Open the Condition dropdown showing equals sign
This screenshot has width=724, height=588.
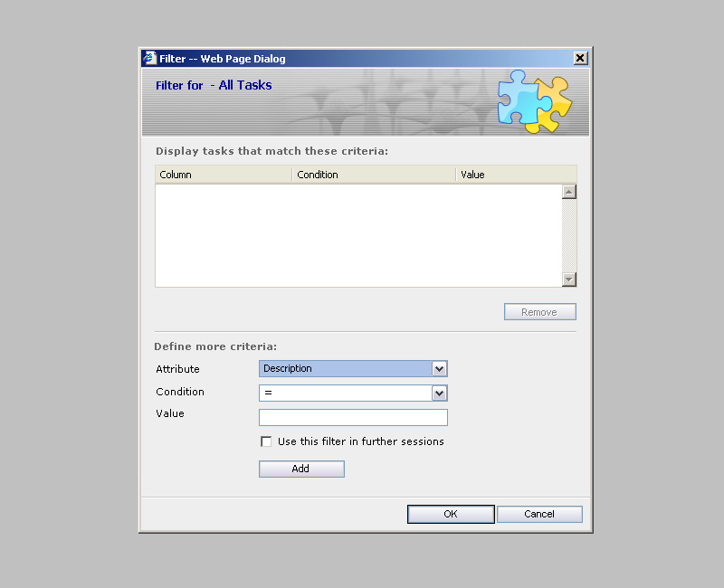point(353,393)
